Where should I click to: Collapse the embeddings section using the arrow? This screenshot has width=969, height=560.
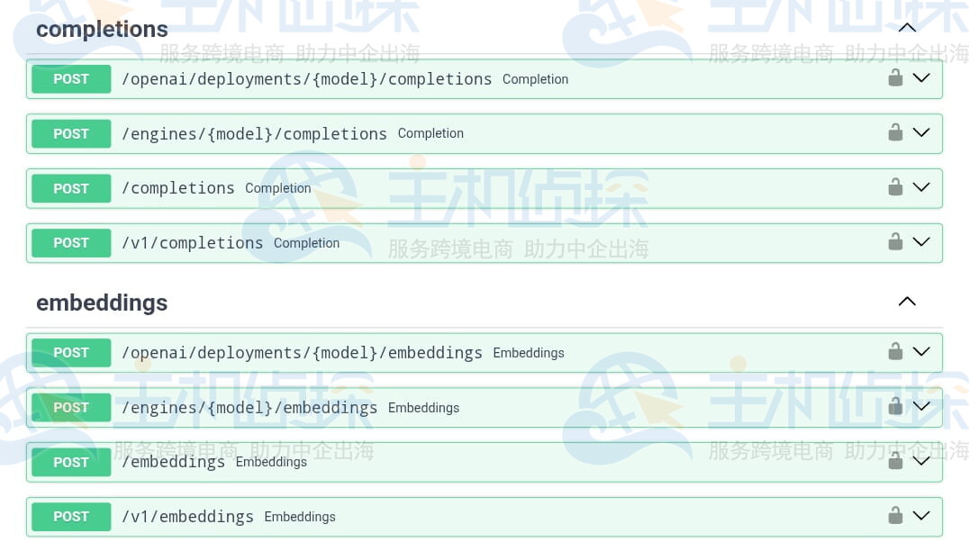[907, 302]
